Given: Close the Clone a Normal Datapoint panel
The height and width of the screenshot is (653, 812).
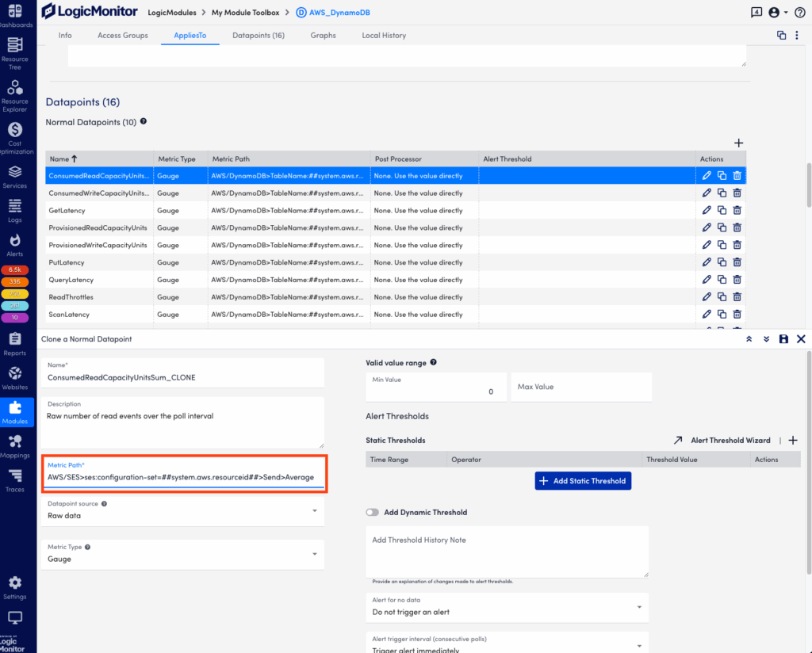Looking at the screenshot, I should [x=801, y=339].
